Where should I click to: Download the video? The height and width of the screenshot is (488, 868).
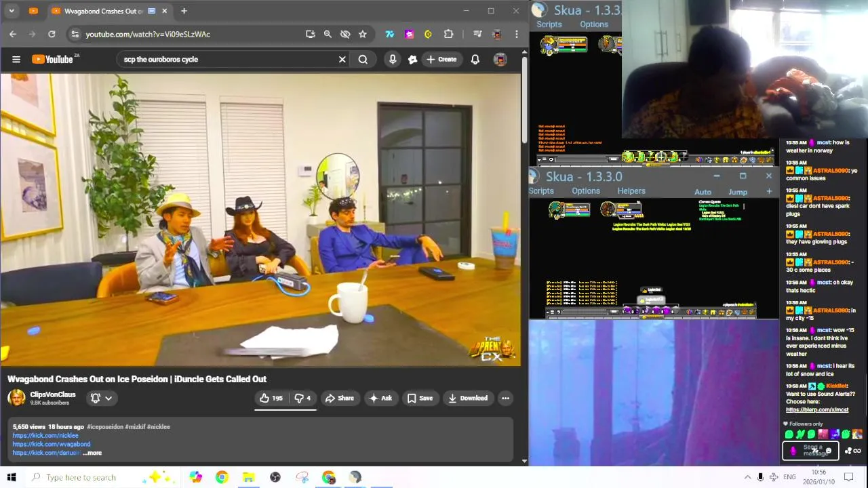[x=468, y=399]
